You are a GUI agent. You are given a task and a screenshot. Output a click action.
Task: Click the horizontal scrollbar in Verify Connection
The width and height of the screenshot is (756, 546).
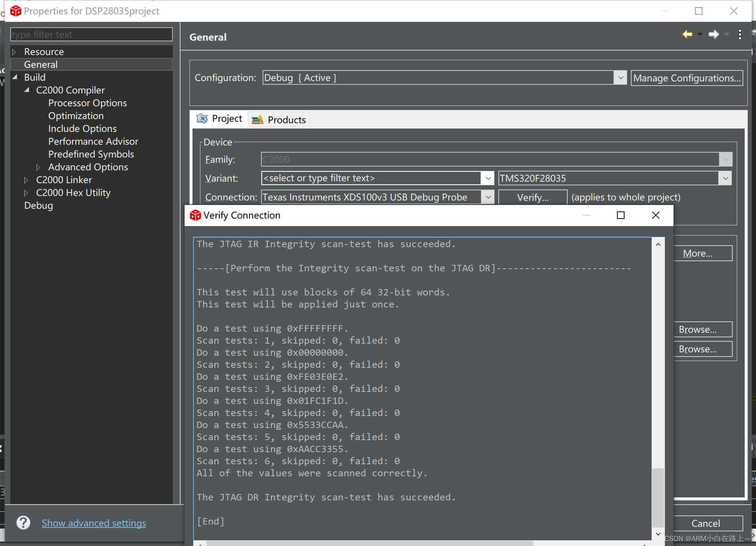[369, 543]
